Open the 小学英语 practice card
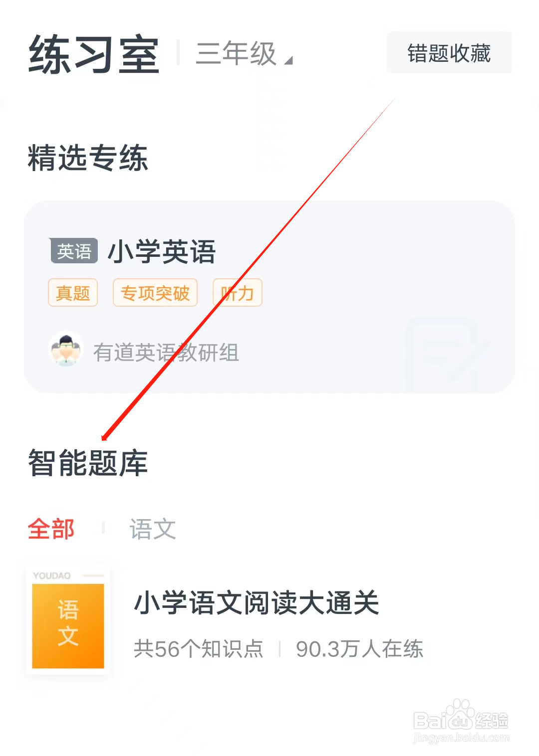This screenshot has width=539, height=756. tap(269, 297)
